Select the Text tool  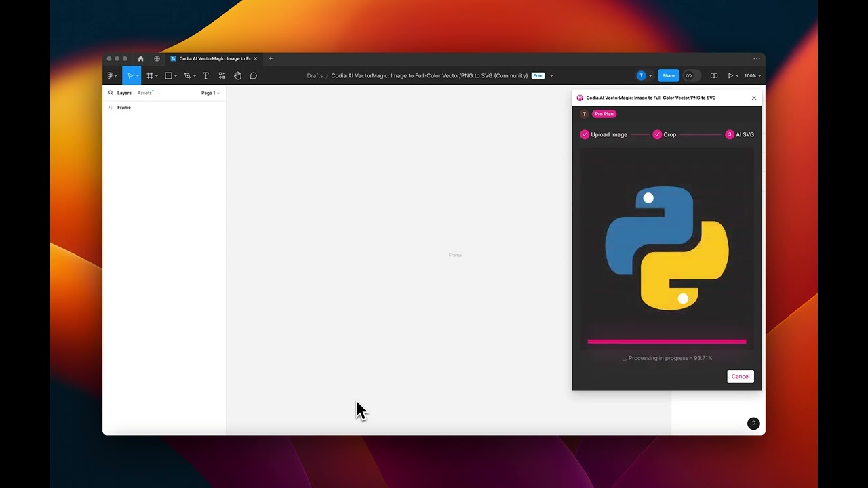[206, 75]
